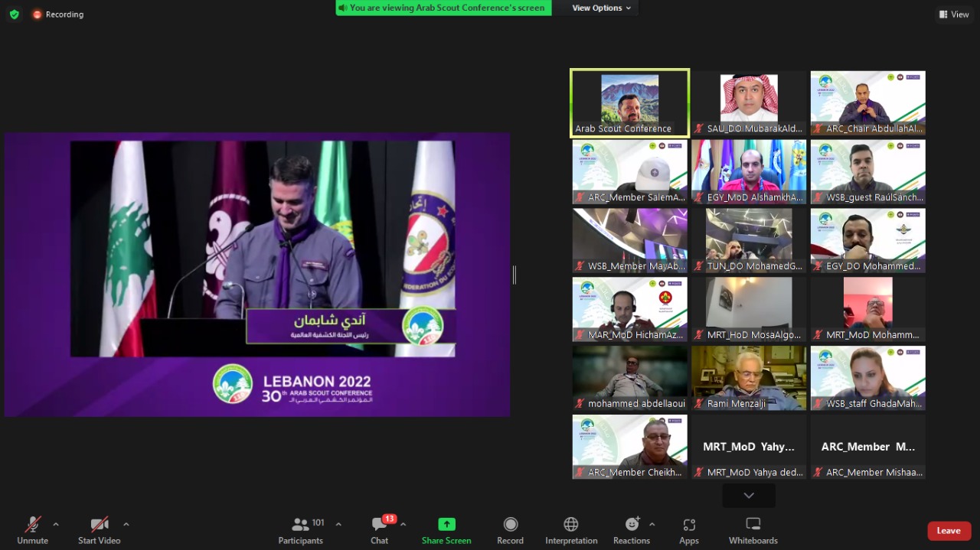This screenshot has height=550, width=980.
Task: Open the View Options dropdown
Action: tap(602, 8)
